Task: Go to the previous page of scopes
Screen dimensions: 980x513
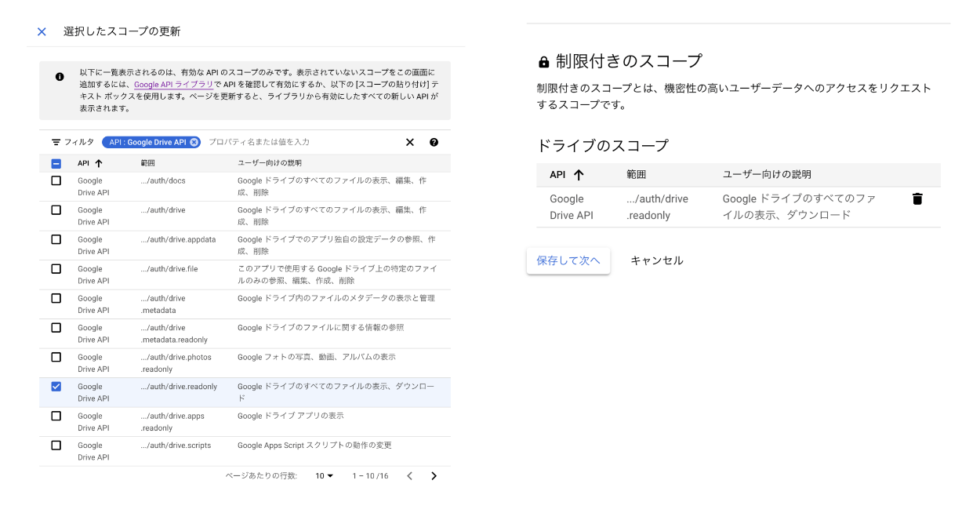Action: coord(409,476)
